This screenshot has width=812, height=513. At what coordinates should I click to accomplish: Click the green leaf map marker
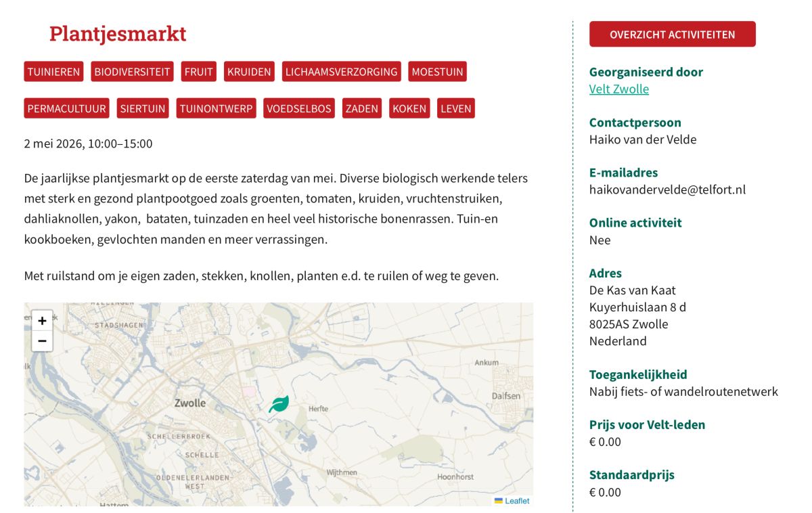pyautogui.click(x=278, y=405)
